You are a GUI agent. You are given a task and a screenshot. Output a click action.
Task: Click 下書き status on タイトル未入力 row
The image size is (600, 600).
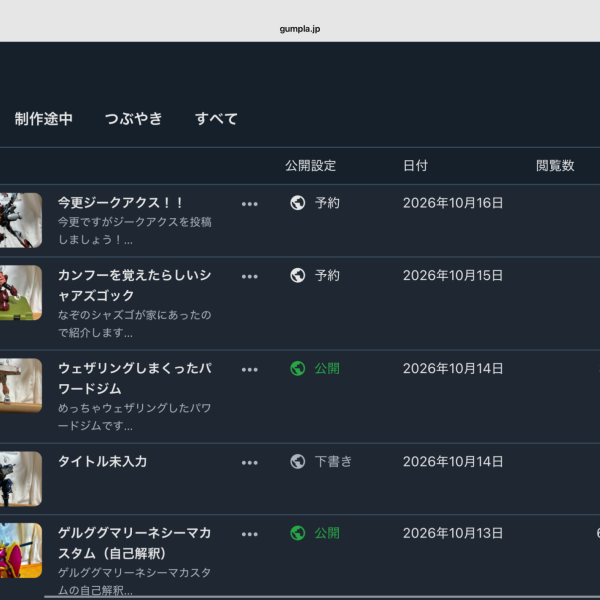tap(333, 461)
